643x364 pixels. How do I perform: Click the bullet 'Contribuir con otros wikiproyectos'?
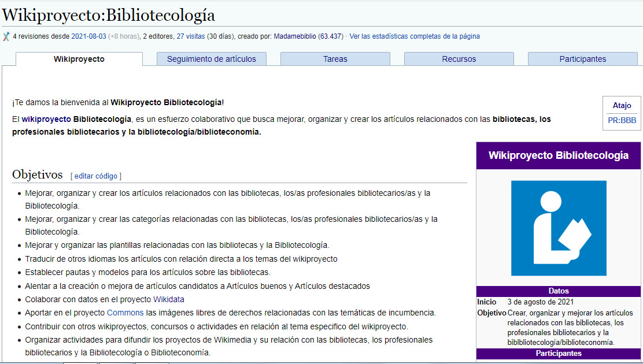tap(216, 326)
